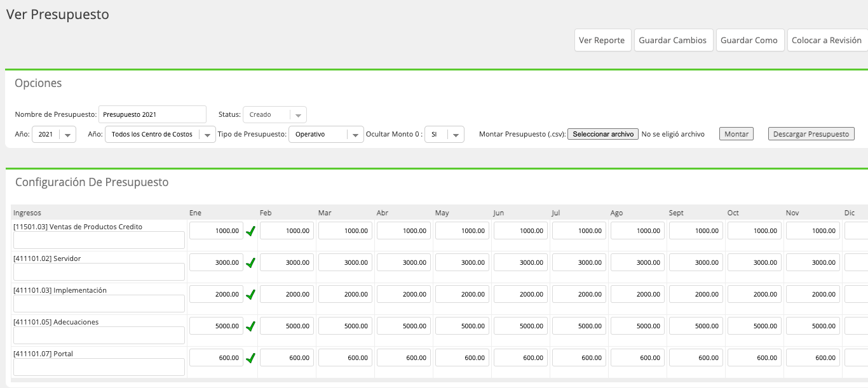Click Abr amount in the Adecuaciones row

click(x=403, y=326)
